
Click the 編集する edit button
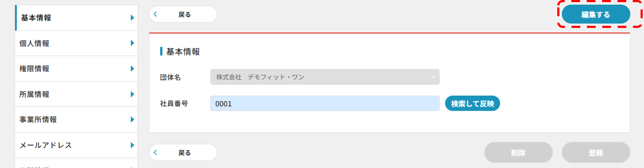pyautogui.click(x=596, y=14)
